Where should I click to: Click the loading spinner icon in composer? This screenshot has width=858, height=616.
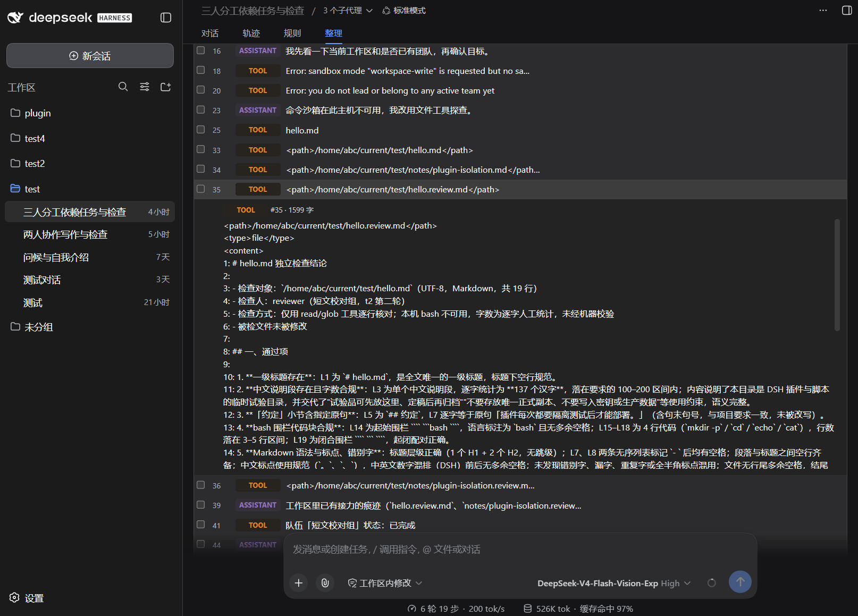point(711,583)
